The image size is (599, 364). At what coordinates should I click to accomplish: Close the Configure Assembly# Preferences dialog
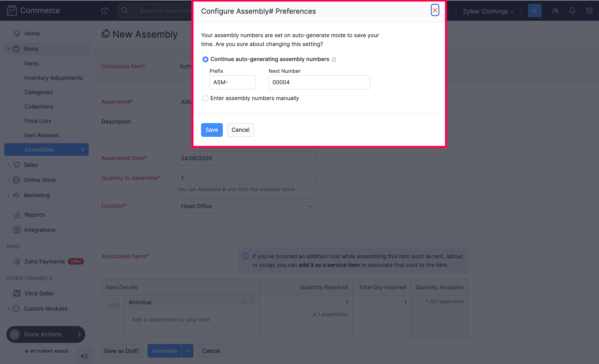point(435,10)
